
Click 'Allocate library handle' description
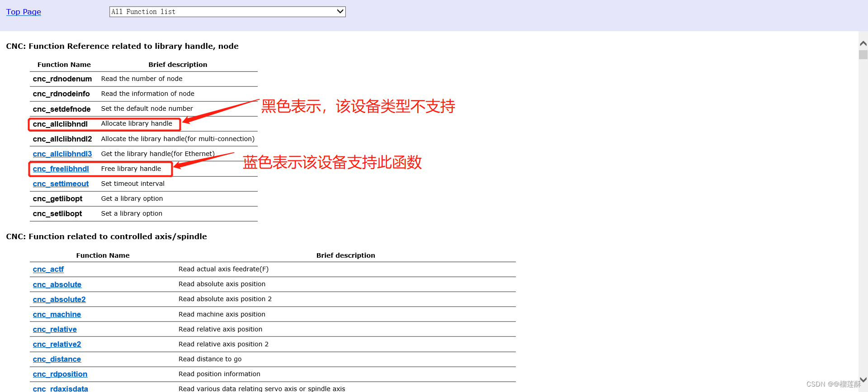pyautogui.click(x=137, y=123)
